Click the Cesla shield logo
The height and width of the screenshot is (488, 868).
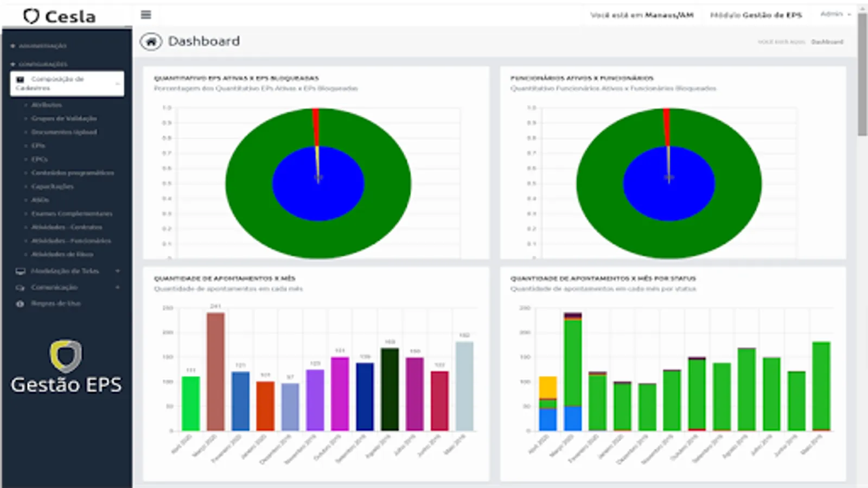coord(31,16)
